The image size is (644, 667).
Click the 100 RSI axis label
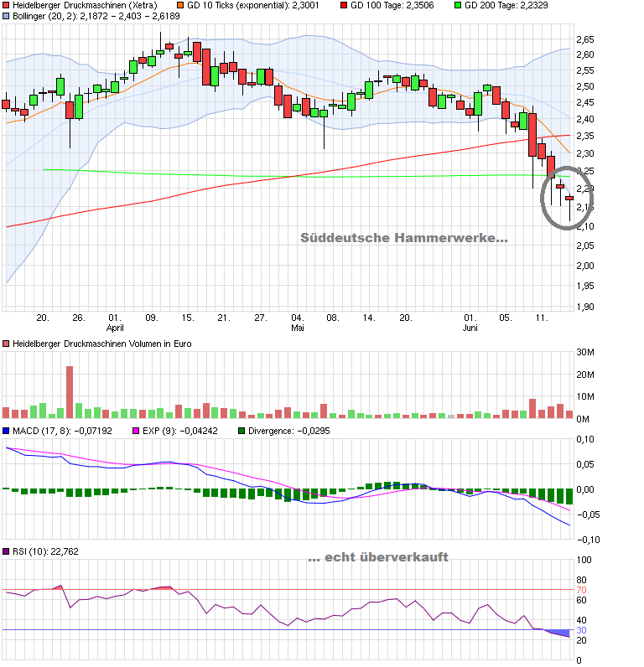(x=584, y=561)
